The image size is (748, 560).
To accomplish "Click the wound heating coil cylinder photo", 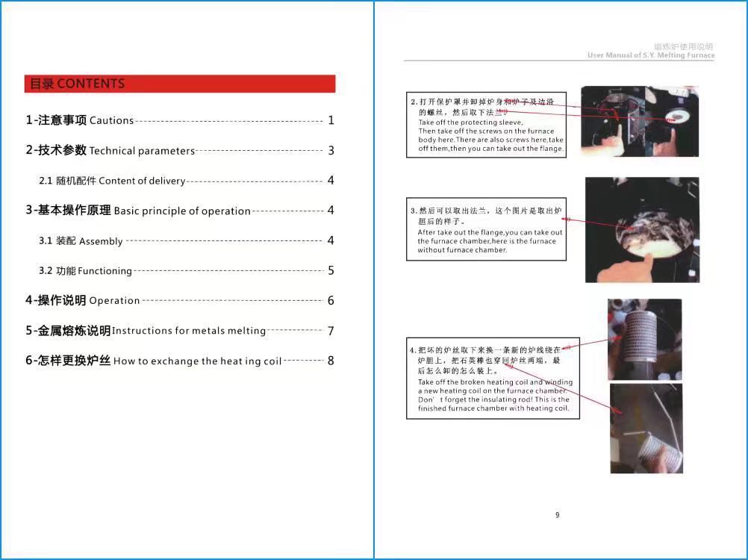I will tap(644, 339).
